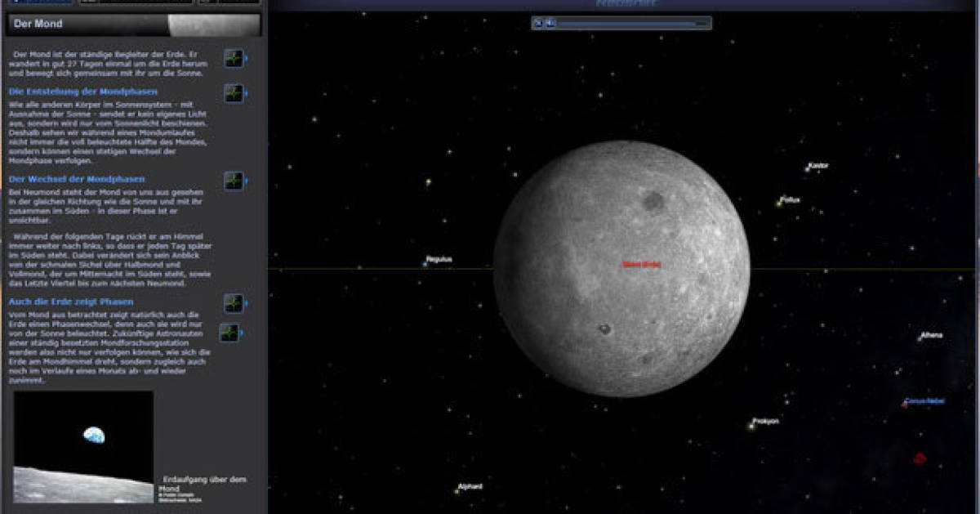Open the Erdaufgang über dem Mond photo
Viewport: 980px width, 514px height.
(83, 446)
